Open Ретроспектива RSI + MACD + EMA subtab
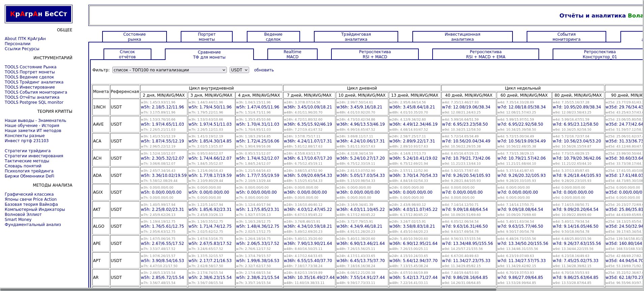This screenshot has width=644, height=291. tap(486, 54)
